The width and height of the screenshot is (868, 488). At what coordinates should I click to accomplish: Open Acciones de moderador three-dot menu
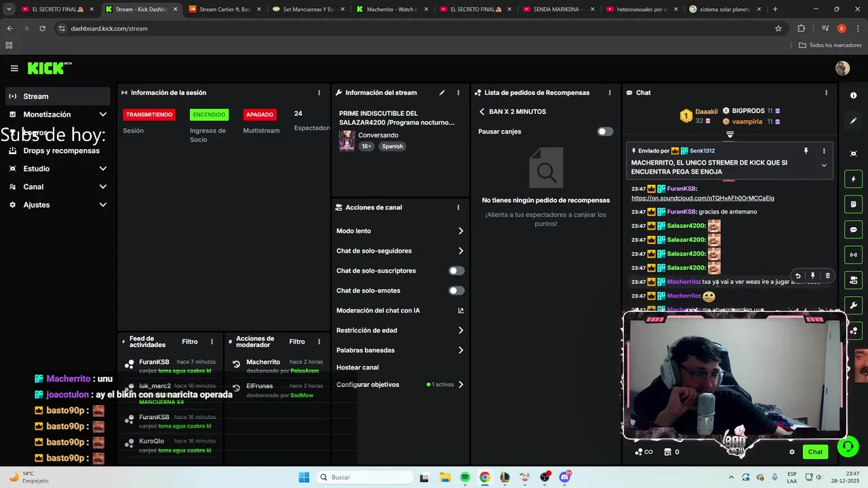click(x=319, y=342)
